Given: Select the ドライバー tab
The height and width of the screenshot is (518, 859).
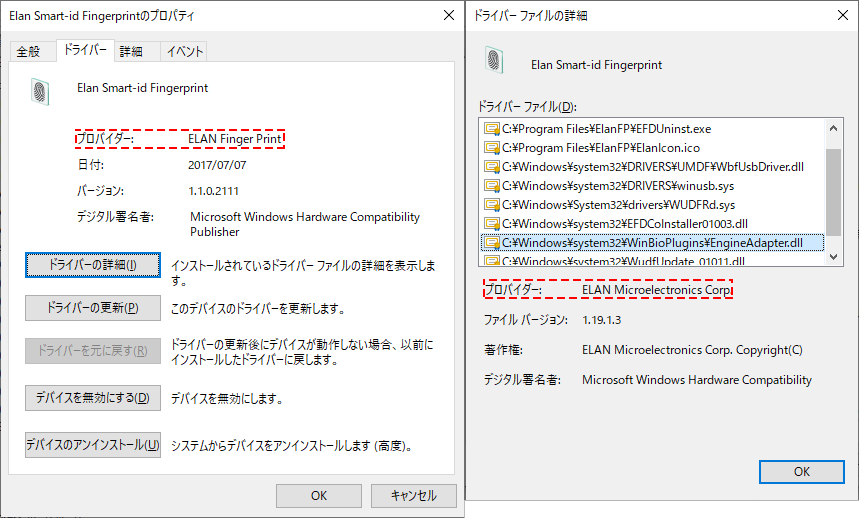Looking at the screenshot, I should tap(85, 50).
